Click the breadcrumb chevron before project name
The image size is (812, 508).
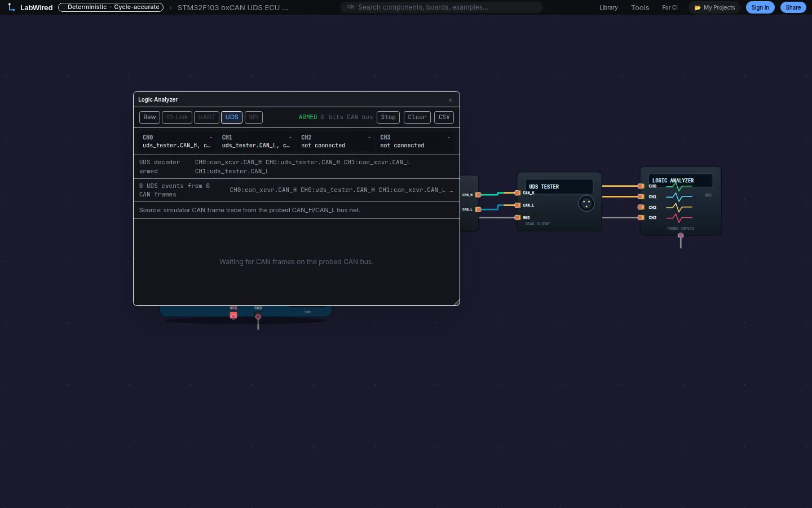click(170, 8)
